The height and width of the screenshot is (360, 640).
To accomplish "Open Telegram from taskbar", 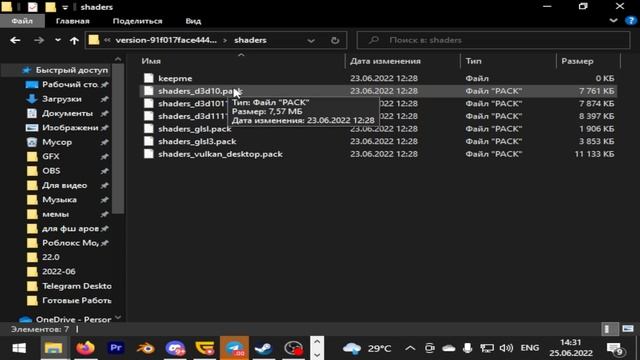I will click(235, 348).
